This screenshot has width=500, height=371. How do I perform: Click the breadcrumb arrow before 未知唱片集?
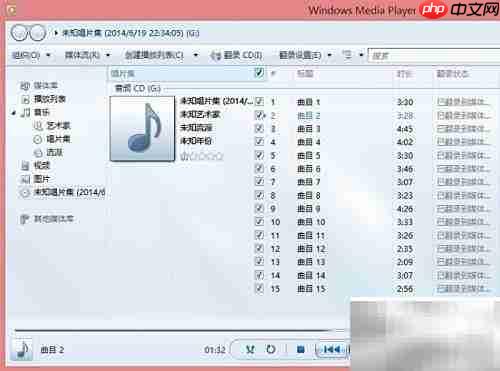tap(56, 33)
